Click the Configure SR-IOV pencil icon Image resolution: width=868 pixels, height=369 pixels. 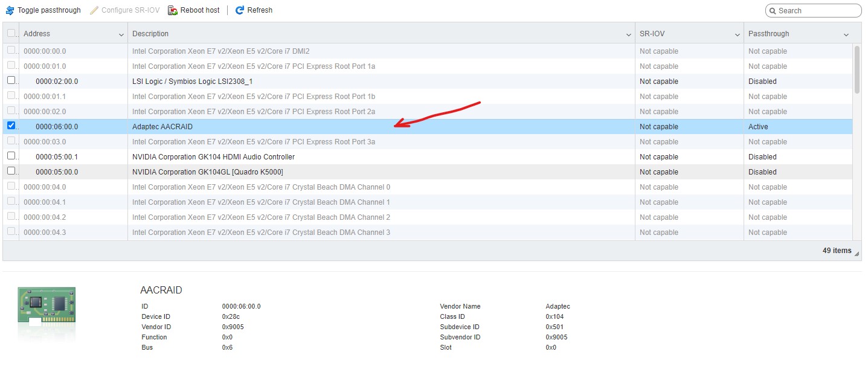tap(94, 10)
